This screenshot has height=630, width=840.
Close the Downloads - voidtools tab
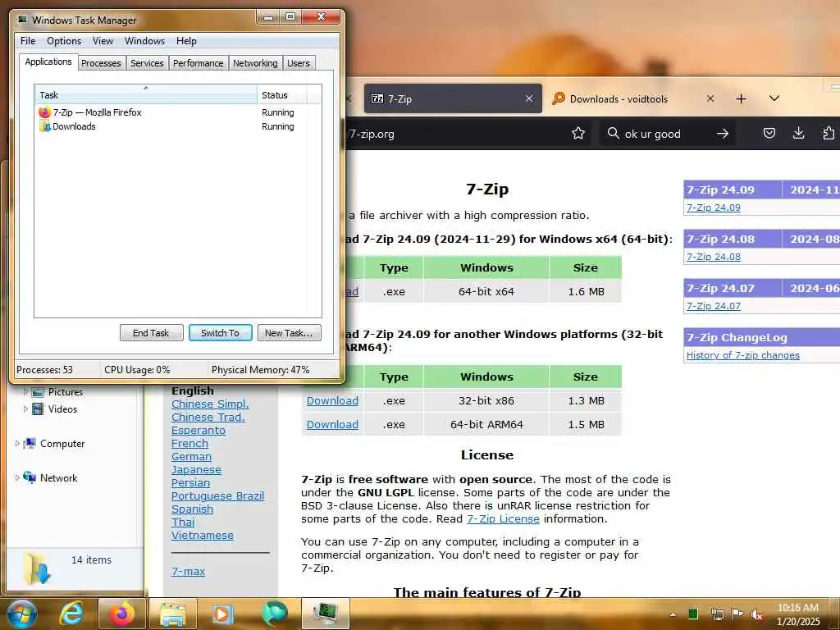(x=710, y=98)
